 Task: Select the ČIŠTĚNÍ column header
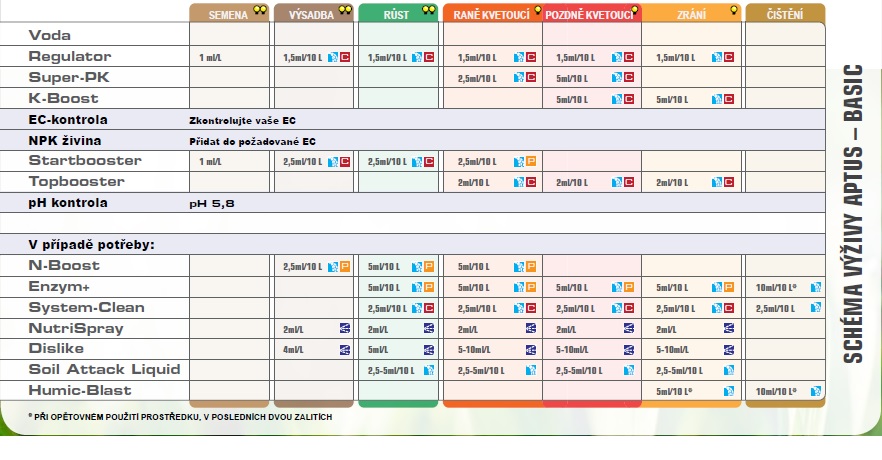click(x=785, y=13)
